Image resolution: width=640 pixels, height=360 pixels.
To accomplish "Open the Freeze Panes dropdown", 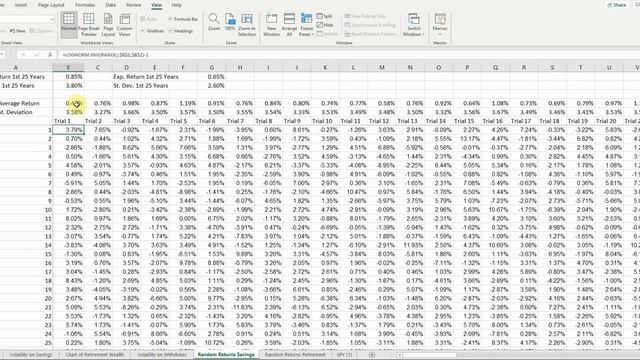I will point(307,24).
